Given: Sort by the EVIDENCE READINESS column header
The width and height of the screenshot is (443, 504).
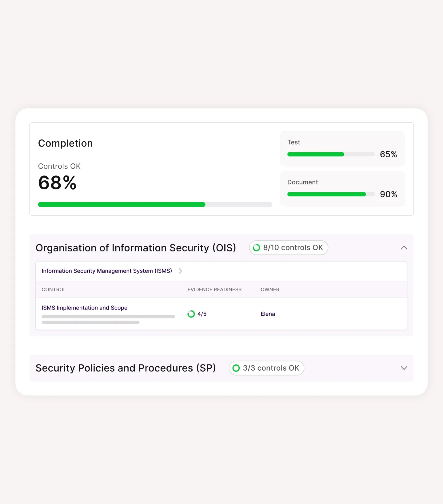Looking at the screenshot, I should tap(214, 289).
